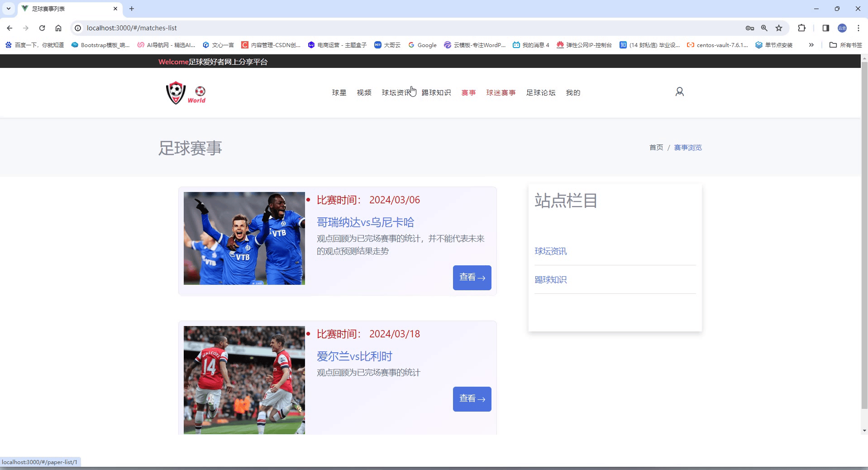Click the user account icon on the site header

point(679,92)
